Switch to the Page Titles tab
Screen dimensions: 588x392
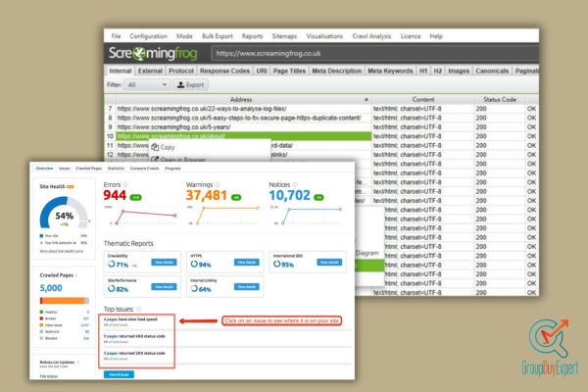289,71
